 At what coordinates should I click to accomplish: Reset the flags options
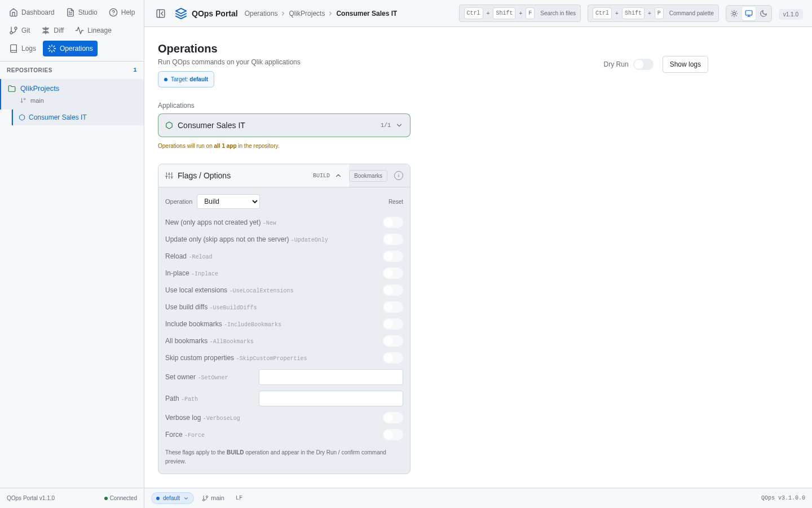coord(396,202)
